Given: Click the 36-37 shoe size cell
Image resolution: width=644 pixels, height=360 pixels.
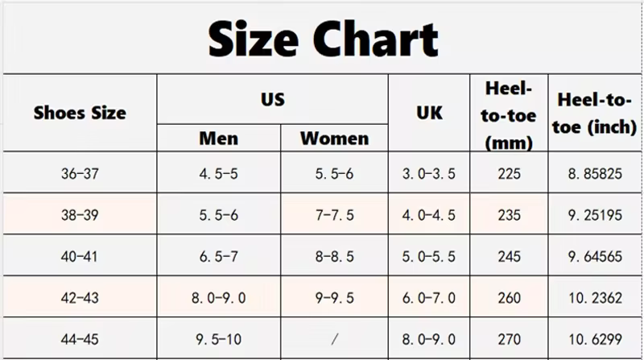Looking at the screenshot, I should pos(80,173).
